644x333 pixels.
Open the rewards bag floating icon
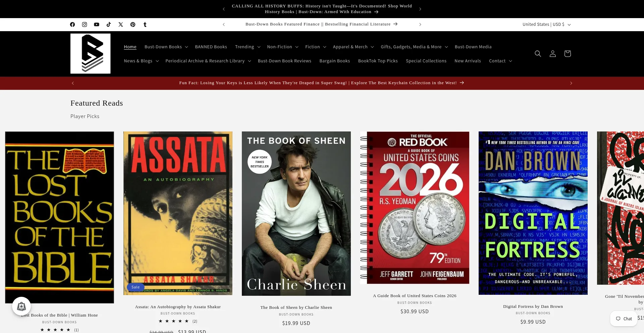[x=21, y=306]
